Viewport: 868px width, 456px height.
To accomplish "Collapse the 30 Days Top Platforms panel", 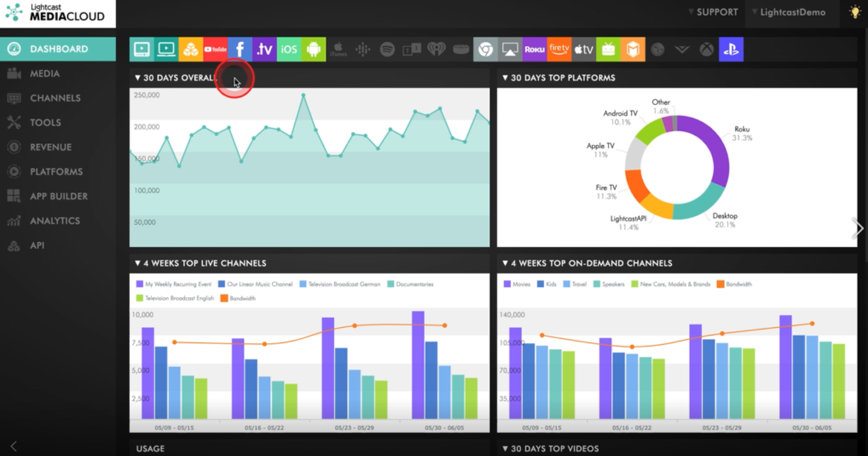I will pos(505,78).
